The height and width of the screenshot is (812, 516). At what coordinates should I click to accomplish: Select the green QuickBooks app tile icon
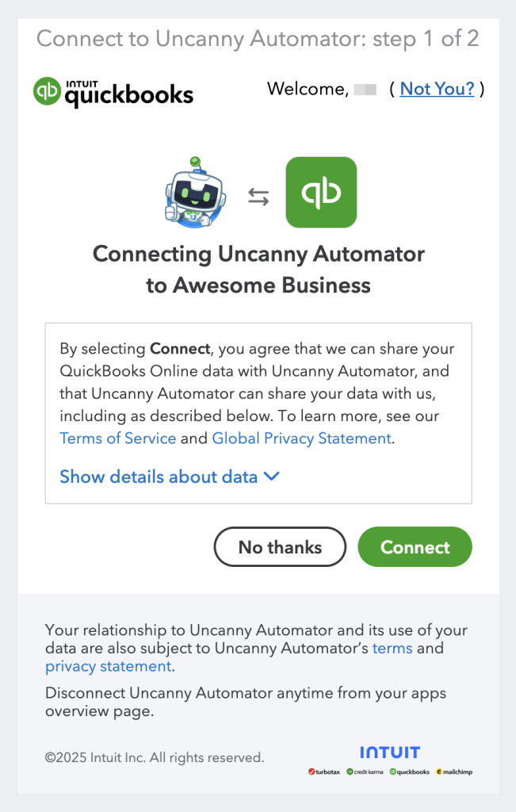click(321, 192)
